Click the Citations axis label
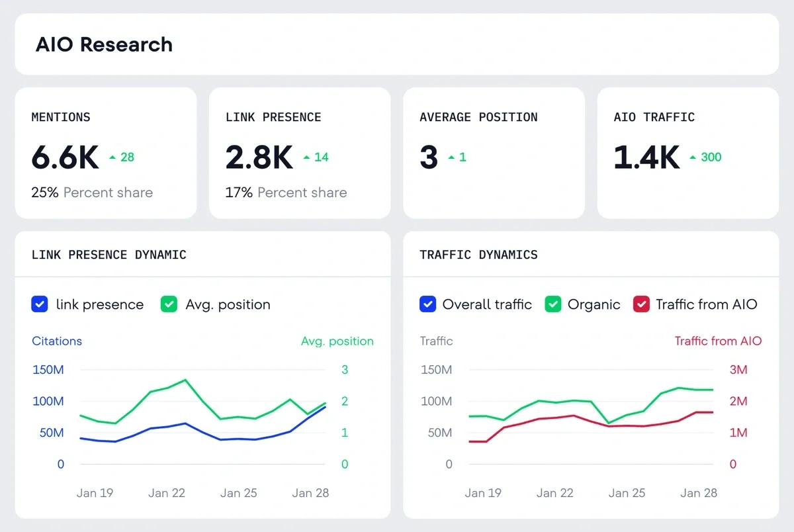This screenshot has width=794, height=532. pos(57,341)
